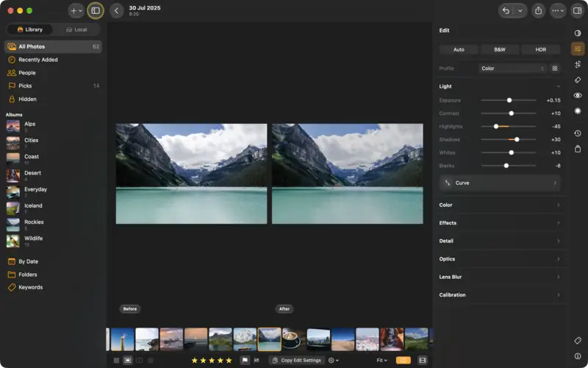This screenshot has height=368, width=588.
Task: Select the Edit sliders panel icon
Action: pos(578,49)
